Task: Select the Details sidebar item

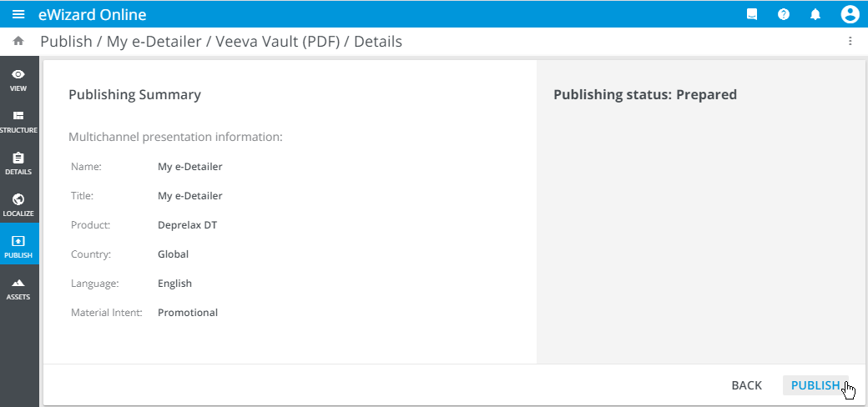Action: (x=18, y=163)
